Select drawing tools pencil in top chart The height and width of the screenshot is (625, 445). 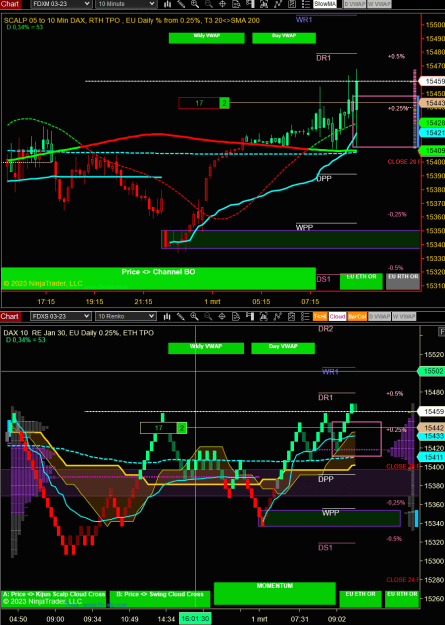[181, 4]
